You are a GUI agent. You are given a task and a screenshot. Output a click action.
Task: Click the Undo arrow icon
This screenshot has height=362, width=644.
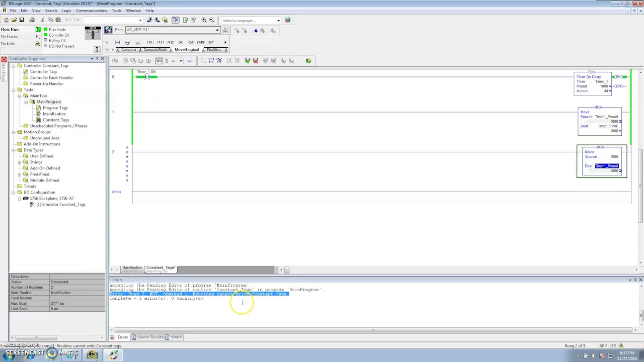(68, 20)
